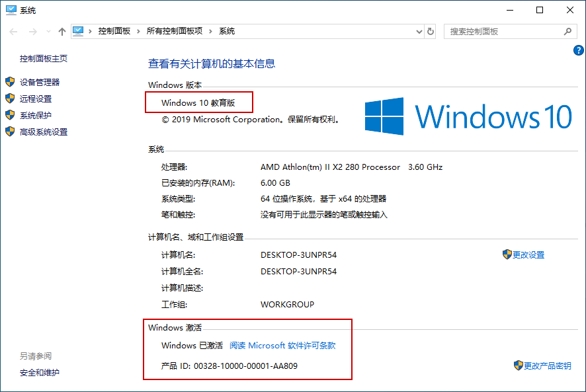Open 远程设置 link

(36, 98)
